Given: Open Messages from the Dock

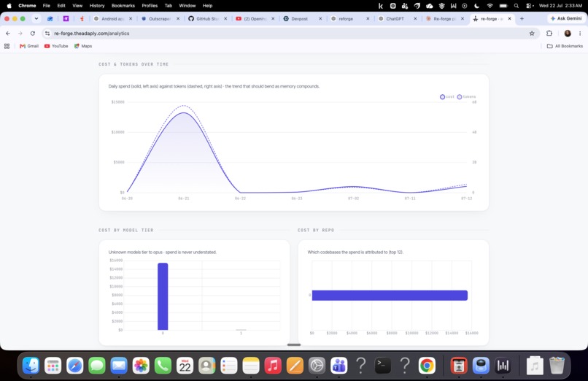Looking at the screenshot, I should tap(97, 365).
